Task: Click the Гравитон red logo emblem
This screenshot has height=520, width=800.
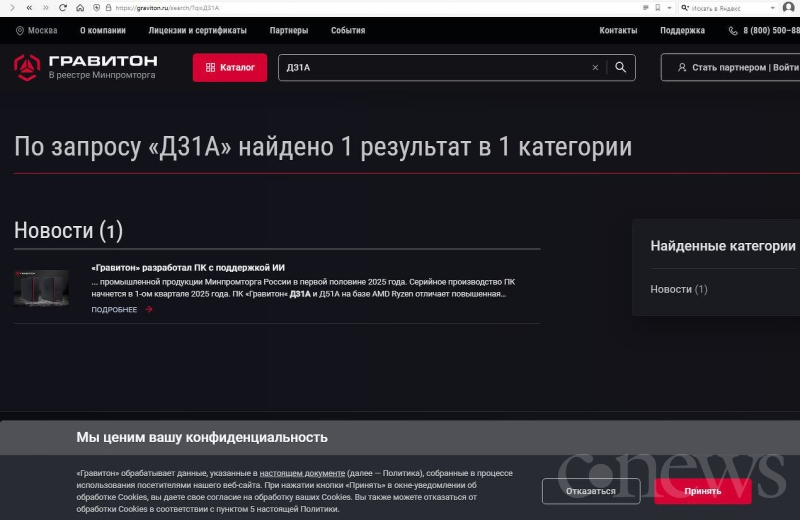Action: click(x=27, y=67)
